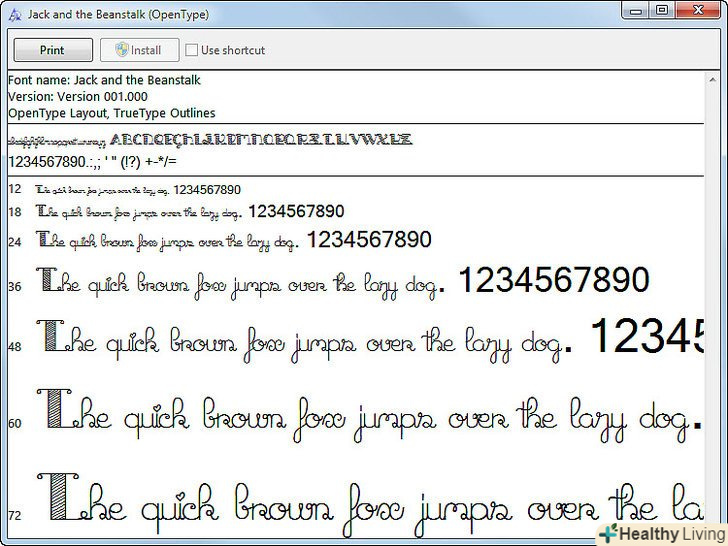This screenshot has width=728, height=546.
Task: Click the OpenType Layout, TrueType Outlines text
Action: (112, 113)
